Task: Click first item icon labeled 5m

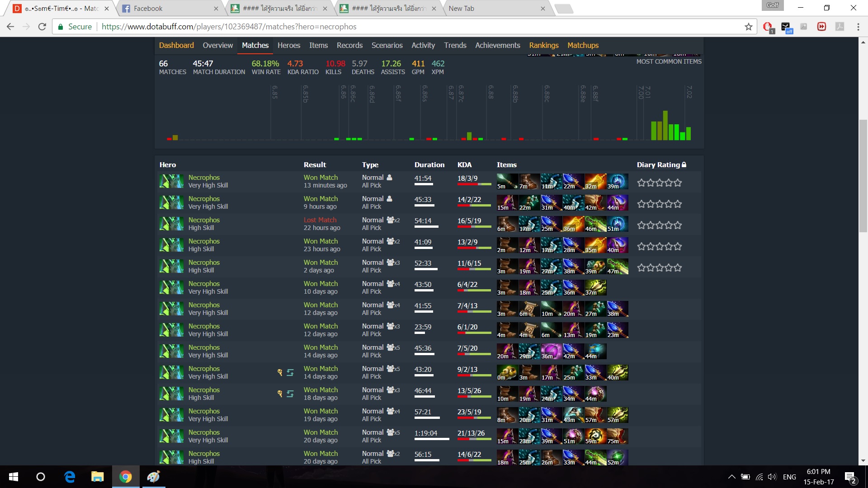Action: click(507, 181)
